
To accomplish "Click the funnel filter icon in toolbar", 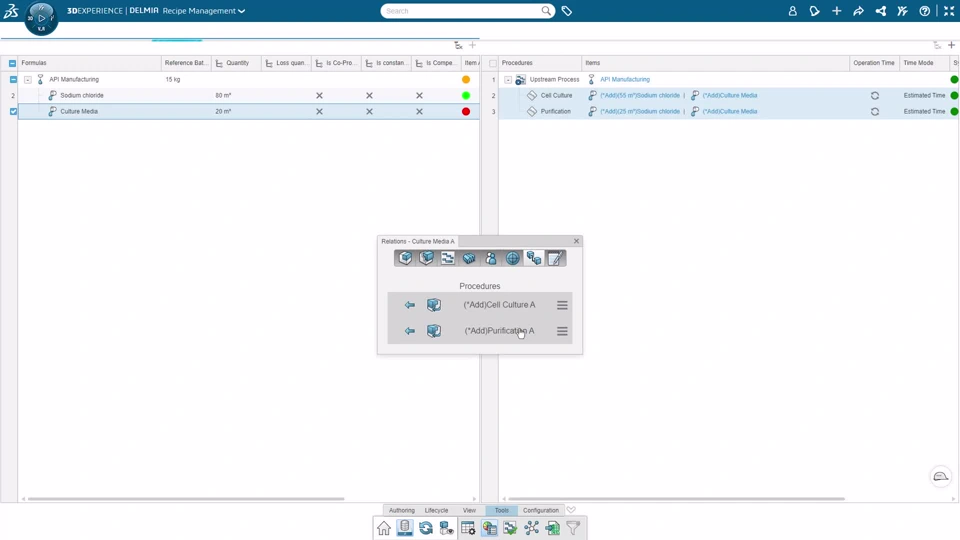I will [x=573, y=528].
